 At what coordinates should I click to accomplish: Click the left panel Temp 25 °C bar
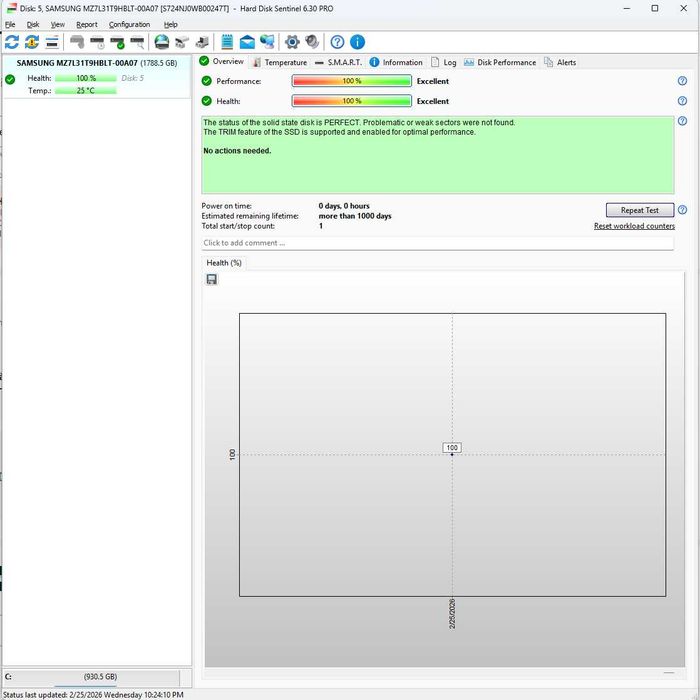coord(86,91)
